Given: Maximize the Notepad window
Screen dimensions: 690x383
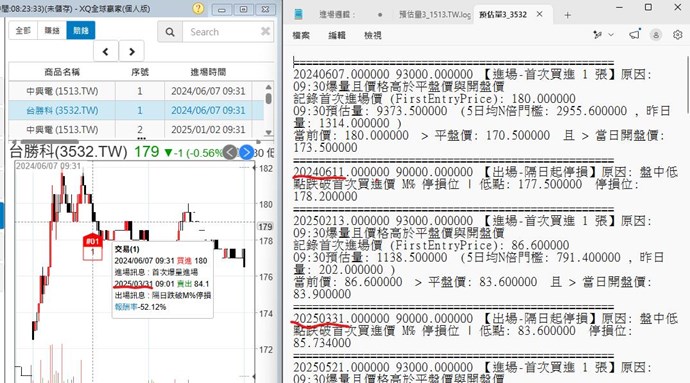Looking at the screenshot, I should click(x=648, y=7).
